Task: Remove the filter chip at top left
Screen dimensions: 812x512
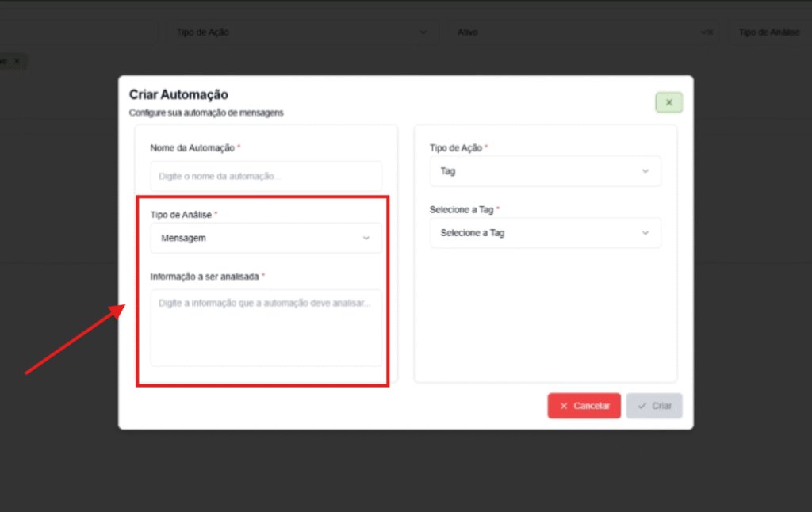Action: [17, 61]
